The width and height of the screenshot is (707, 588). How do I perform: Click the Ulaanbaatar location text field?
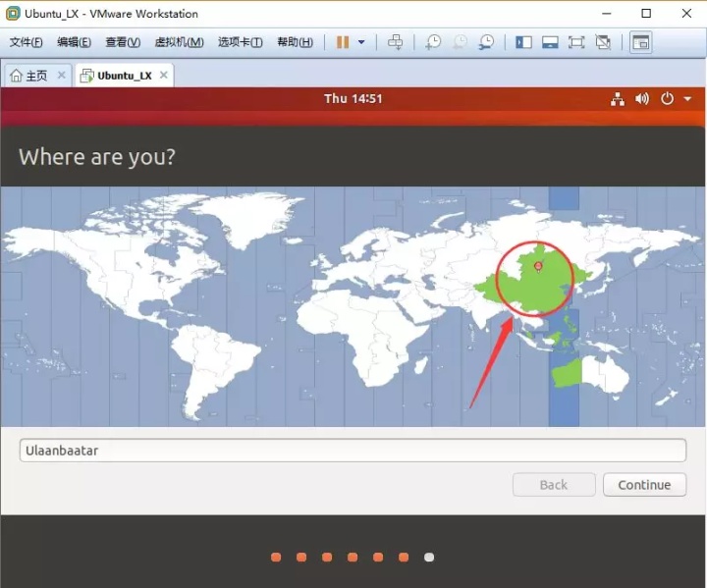(353, 450)
